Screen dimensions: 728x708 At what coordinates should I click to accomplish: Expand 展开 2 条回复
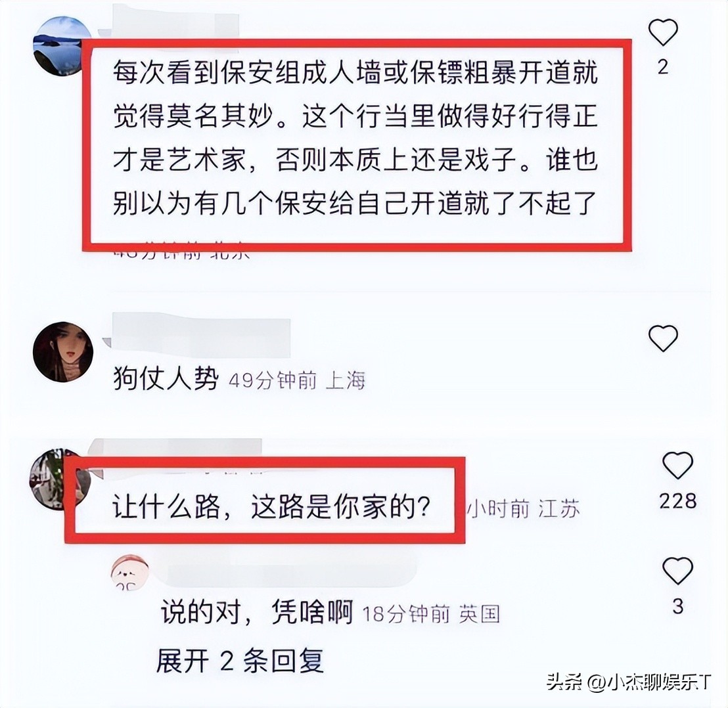coord(240,661)
